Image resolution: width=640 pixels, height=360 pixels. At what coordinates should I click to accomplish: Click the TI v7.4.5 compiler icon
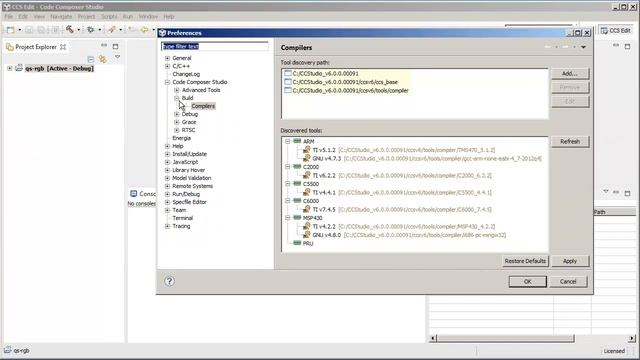click(307, 209)
